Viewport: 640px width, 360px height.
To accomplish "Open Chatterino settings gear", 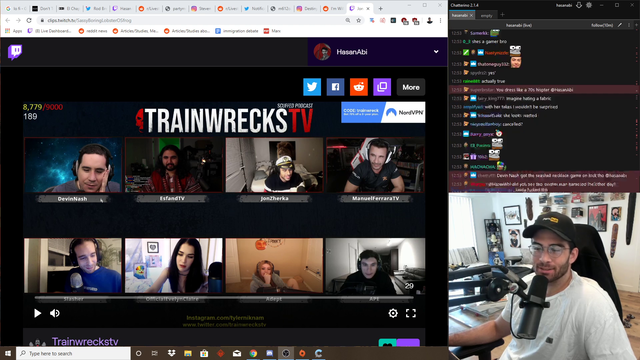I will (589, 5).
